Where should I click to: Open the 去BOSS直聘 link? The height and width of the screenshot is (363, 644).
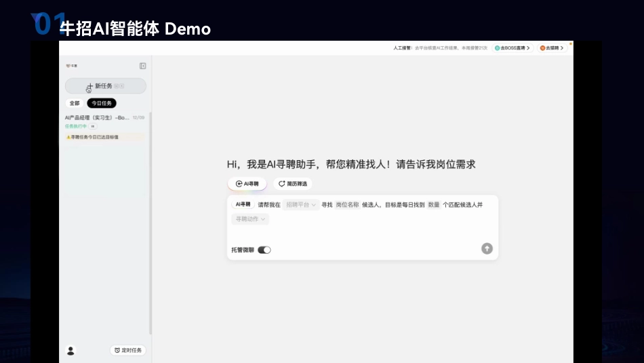[512, 48]
